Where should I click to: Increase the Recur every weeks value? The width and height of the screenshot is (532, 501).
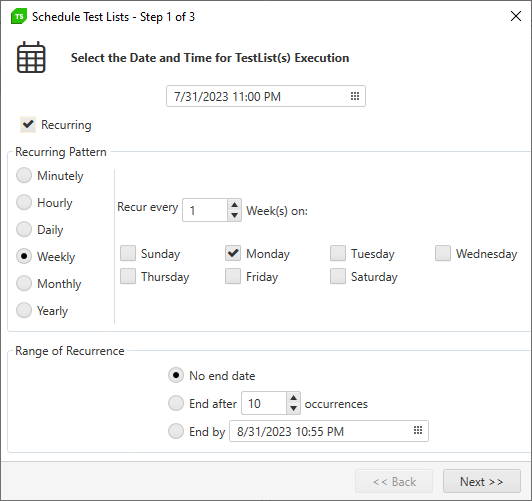tap(234, 205)
